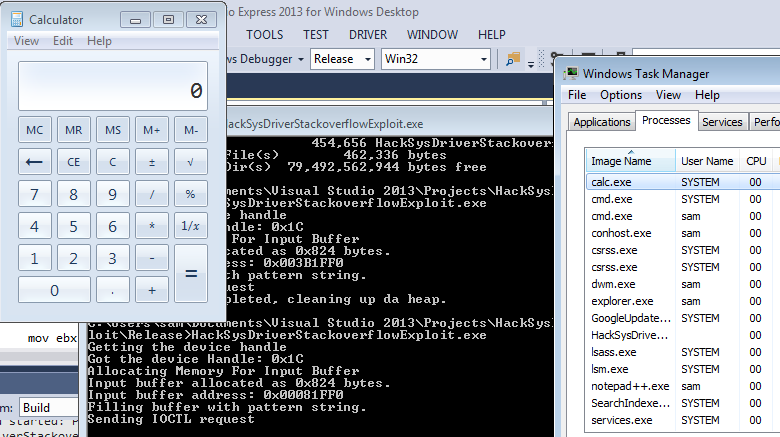Select the dwm.exe process row
Image resolution: width=780 pixels, height=437 pixels.
pos(682,284)
